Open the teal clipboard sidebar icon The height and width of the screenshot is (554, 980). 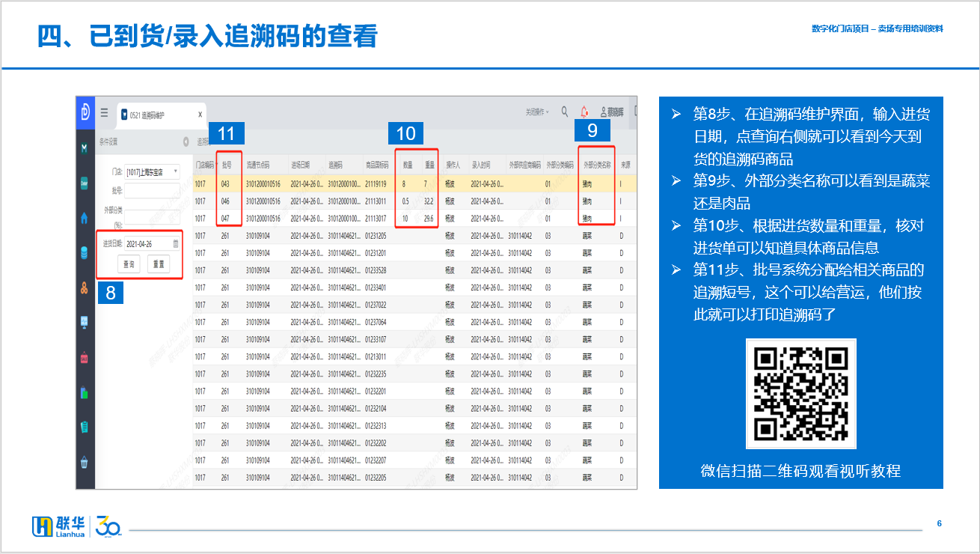pyautogui.click(x=85, y=427)
